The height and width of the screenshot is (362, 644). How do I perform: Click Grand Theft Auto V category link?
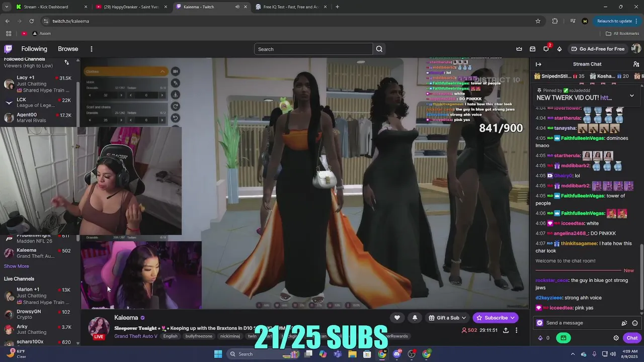(x=135, y=336)
